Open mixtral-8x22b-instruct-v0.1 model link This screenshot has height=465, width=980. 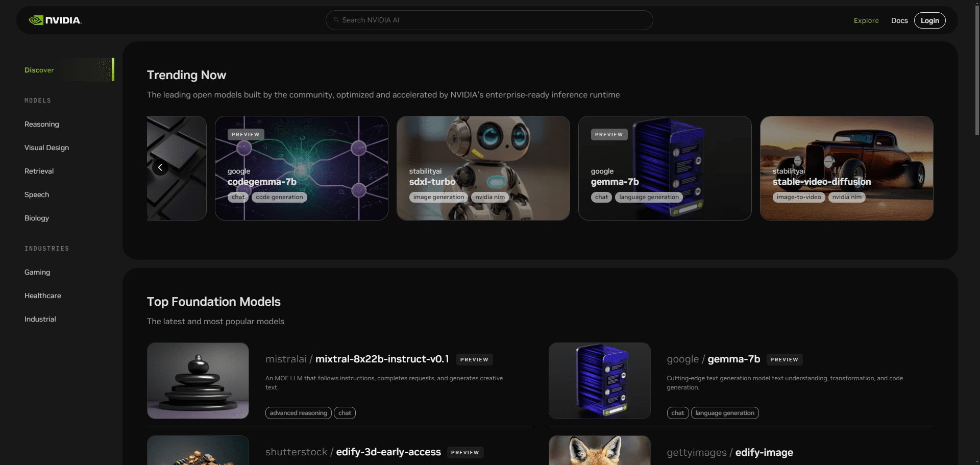[x=382, y=359]
